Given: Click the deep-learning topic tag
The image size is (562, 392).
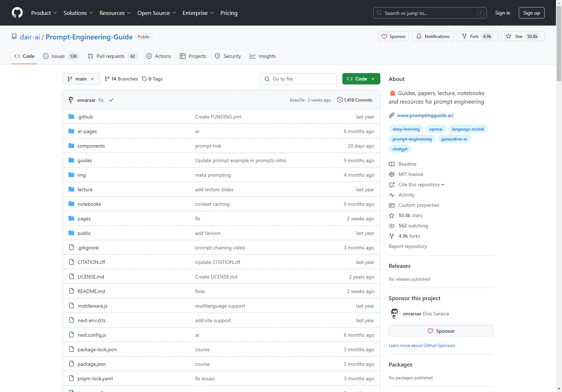Looking at the screenshot, I should [406, 129].
